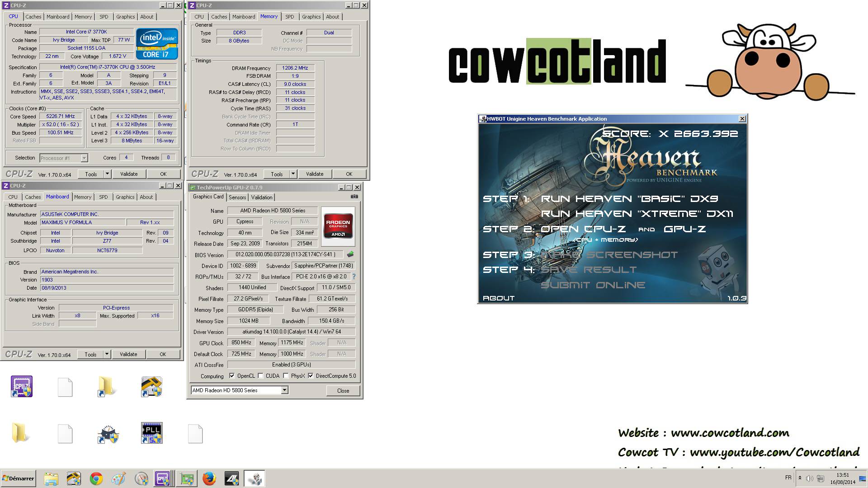This screenshot has height=488, width=868.
Task: Open Tools dropdown arrow in CPU tab window
Action: coord(107,174)
